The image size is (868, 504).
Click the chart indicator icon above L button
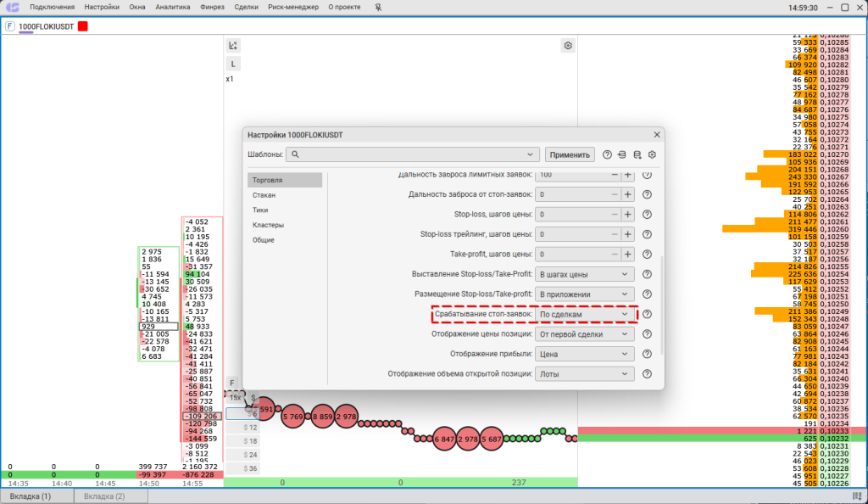click(233, 46)
